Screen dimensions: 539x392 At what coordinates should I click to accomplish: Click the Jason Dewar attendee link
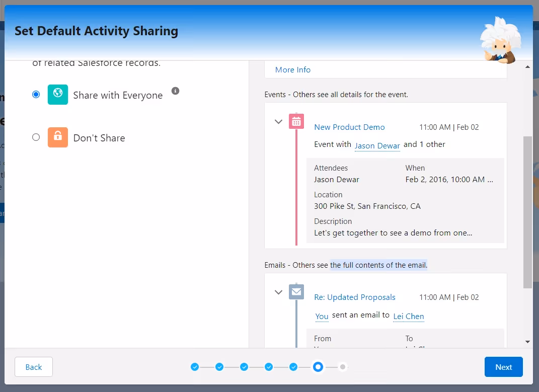click(x=377, y=145)
